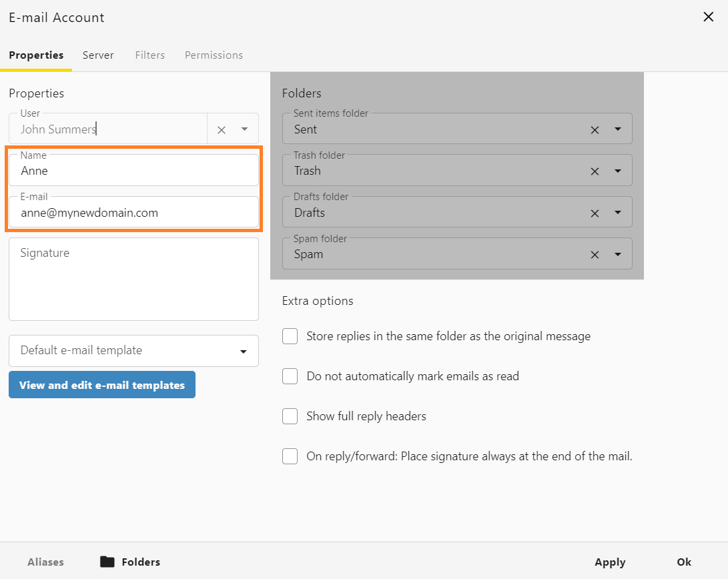The height and width of the screenshot is (579, 728).
Task: Clear the Trash folder selection
Action: click(595, 171)
